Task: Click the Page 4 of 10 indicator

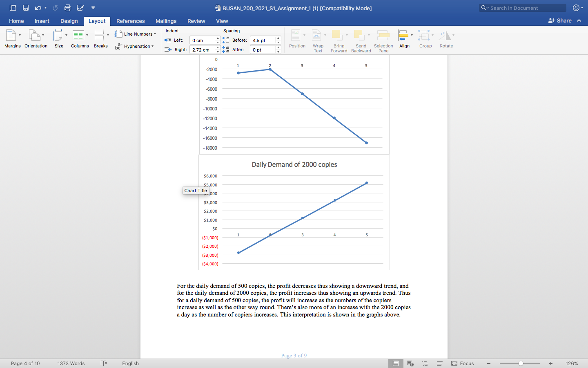Action: pos(25,363)
